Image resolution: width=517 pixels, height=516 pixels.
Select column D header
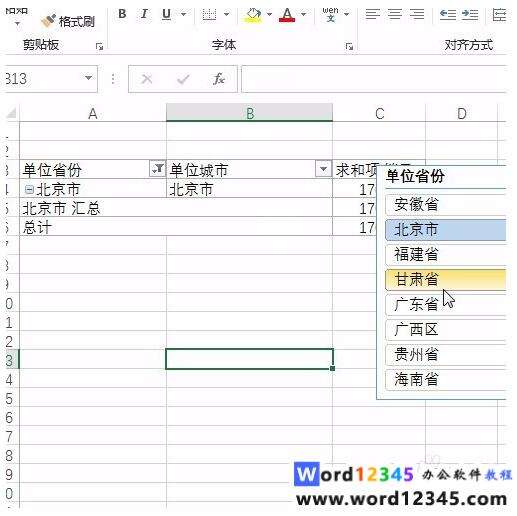[462, 113]
